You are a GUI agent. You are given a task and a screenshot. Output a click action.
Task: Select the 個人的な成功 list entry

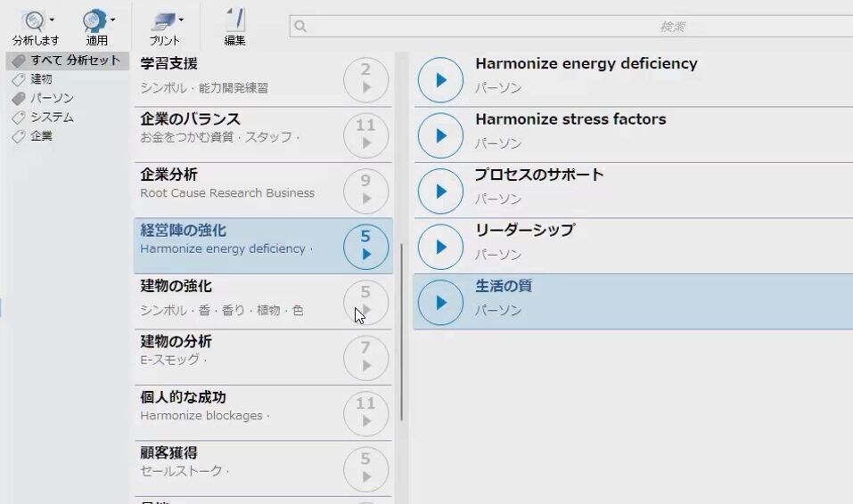pos(263,413)
